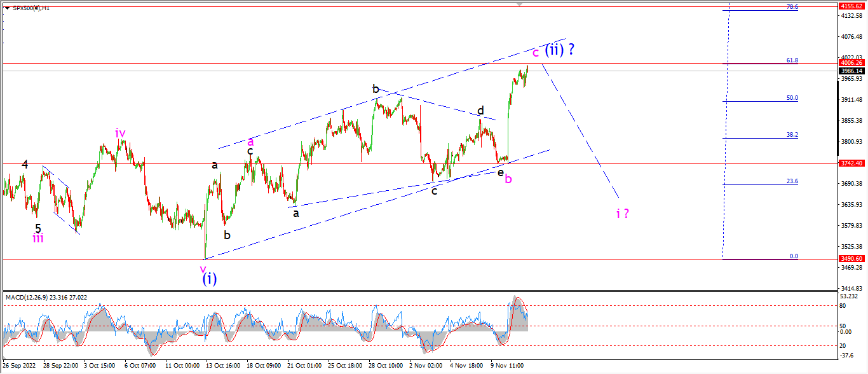Image resolution: width=868 pixels, height=374 pixels.
Task: Click the SPX500(€),H1 chart title
Action: pyautogui.click(x=31, y=8)
